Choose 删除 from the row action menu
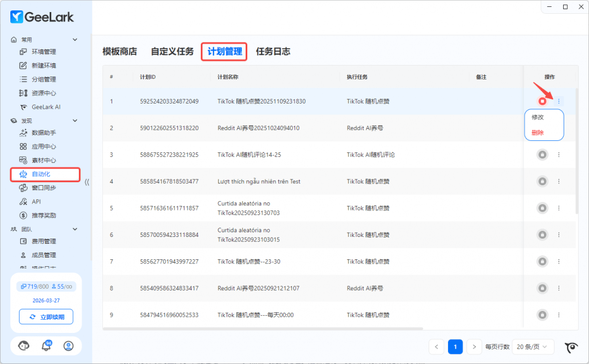The height and width of the screenshot is (364, 589). [x=538, y=133]
